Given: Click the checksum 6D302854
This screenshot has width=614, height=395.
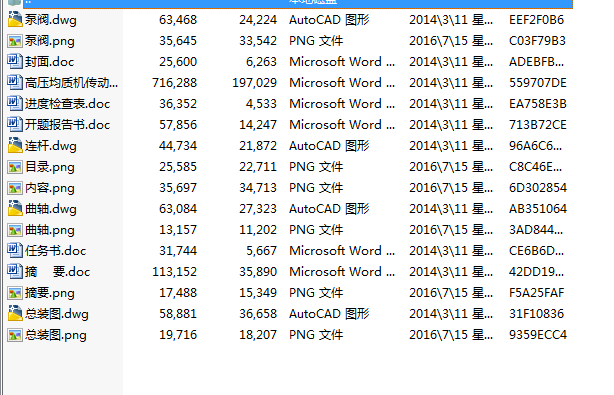Looking at the screenshot, I should (538, 188).
